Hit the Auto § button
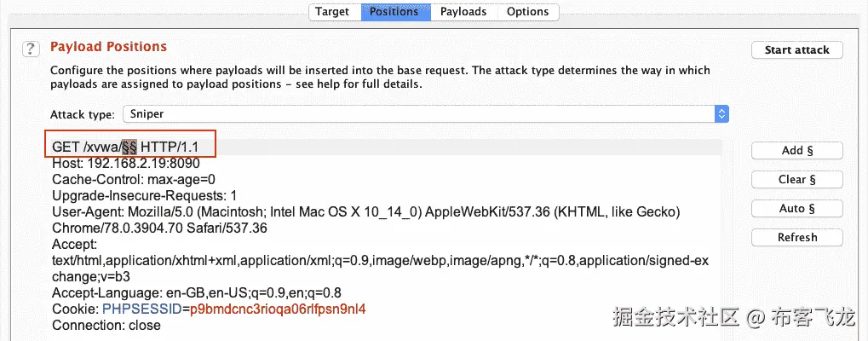 (797, 209)
